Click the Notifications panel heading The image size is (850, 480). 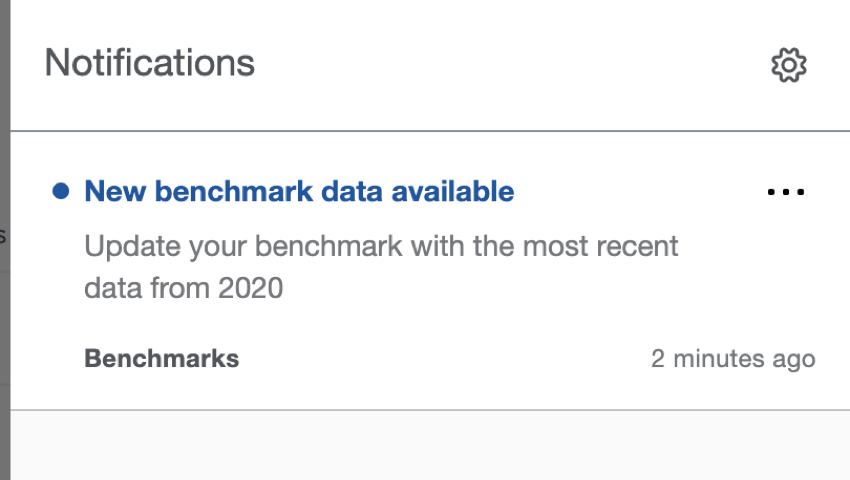pyautogui.click(x=150, y=63)
